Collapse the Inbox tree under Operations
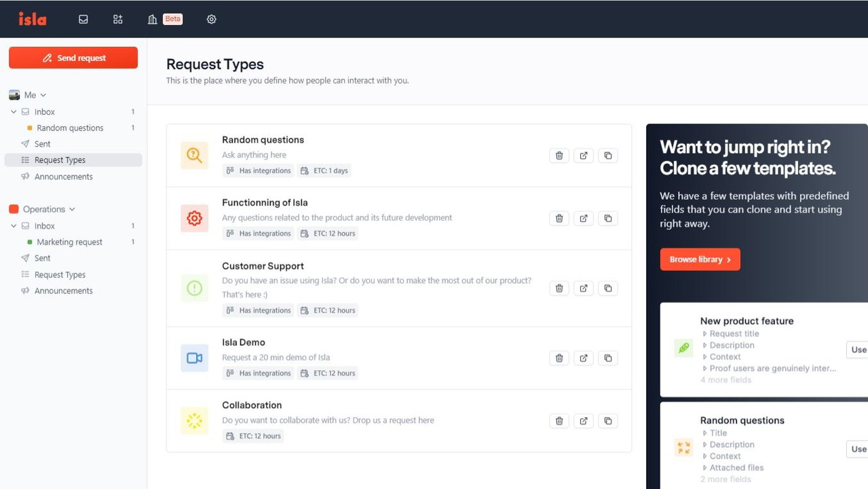Viewport: 868px width, 489px height. click(14, 226)
